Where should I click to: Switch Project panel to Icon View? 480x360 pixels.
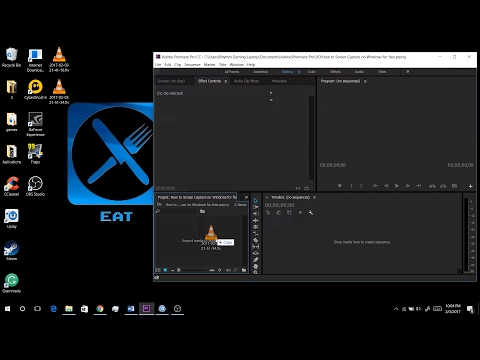click(x=165, y=270)
